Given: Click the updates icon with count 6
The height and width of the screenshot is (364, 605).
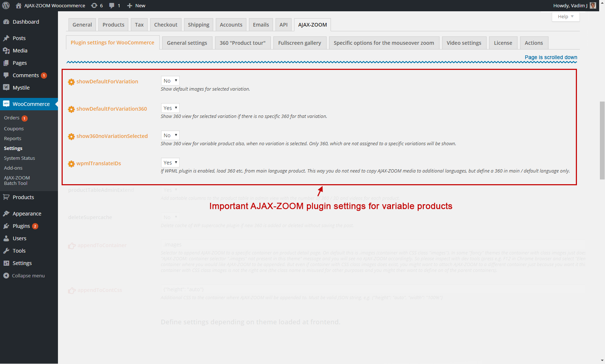Looking at the screenshot, I should tap(94, 5).
